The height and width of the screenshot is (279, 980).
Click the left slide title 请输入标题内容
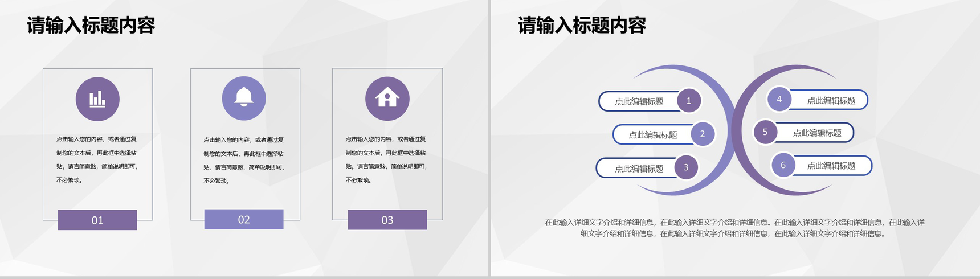click(91, 26)
